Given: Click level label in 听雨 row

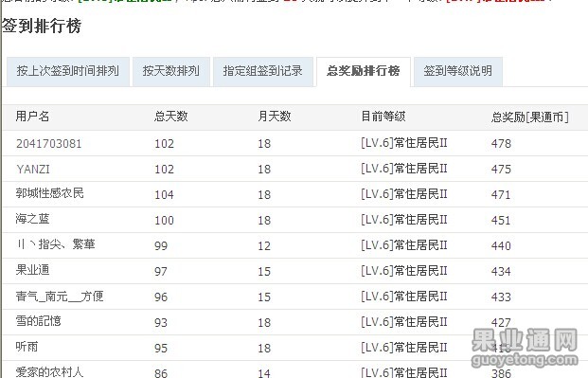Looking at the screenshot, I should click(404, 348).
